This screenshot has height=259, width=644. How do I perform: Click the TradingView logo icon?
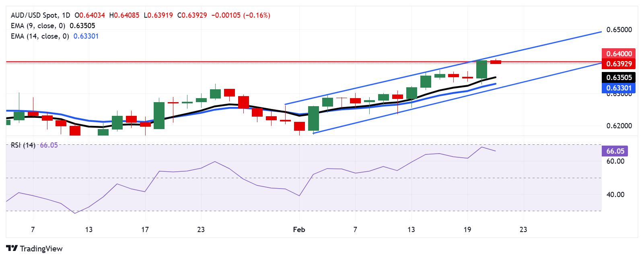point(12,249)
